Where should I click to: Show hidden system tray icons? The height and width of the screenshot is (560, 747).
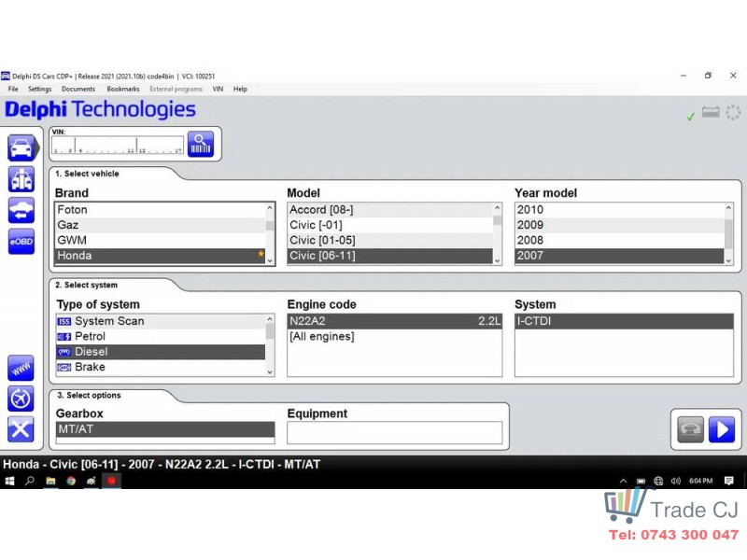tap(623, 481)
